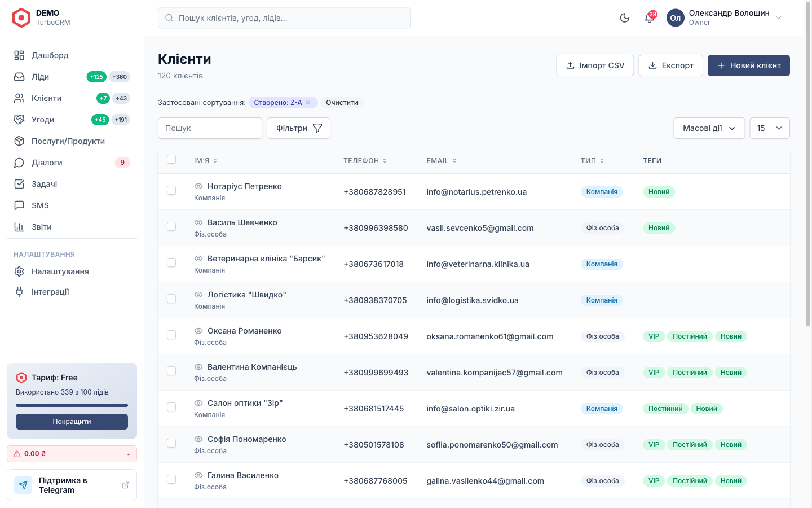Toggle dark mode moon icon
This screenshot has width=812, height=508.
coord(625,18)
